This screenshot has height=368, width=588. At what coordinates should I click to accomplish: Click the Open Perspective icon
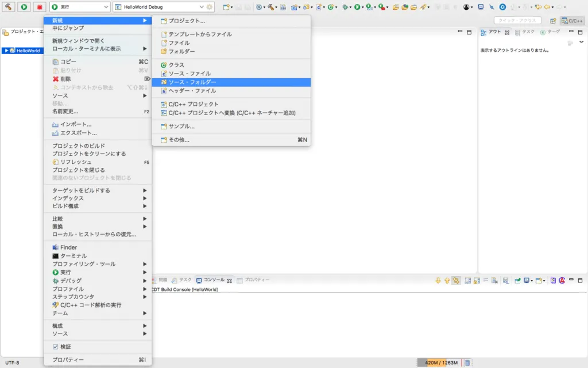tap(553, 21)
